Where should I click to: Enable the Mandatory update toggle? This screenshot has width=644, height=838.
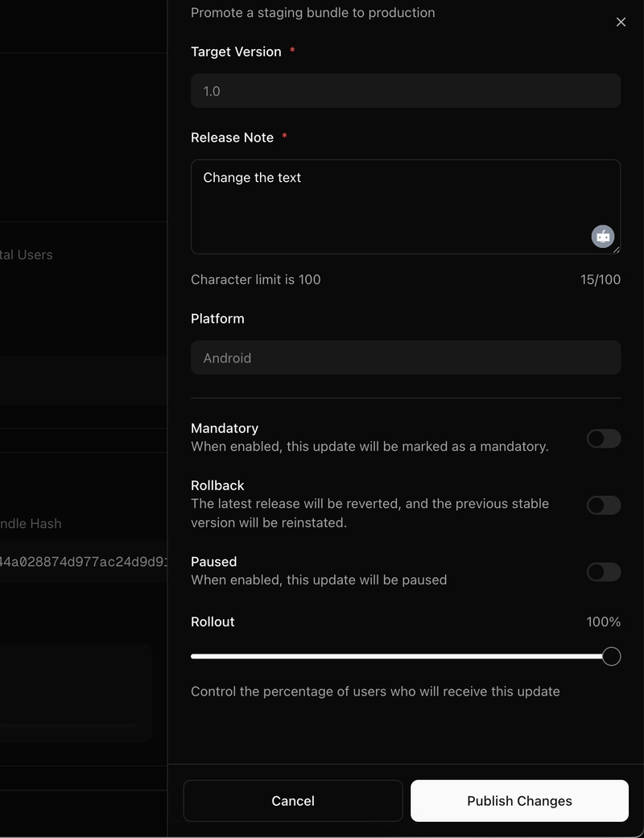[603, 439]
